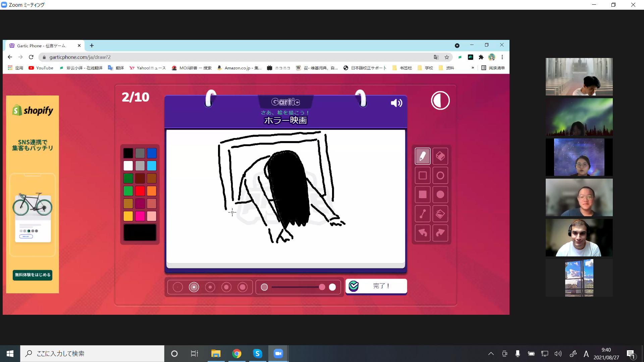Pick the fourth brush size
644x362 pixels.
[226, 287]
